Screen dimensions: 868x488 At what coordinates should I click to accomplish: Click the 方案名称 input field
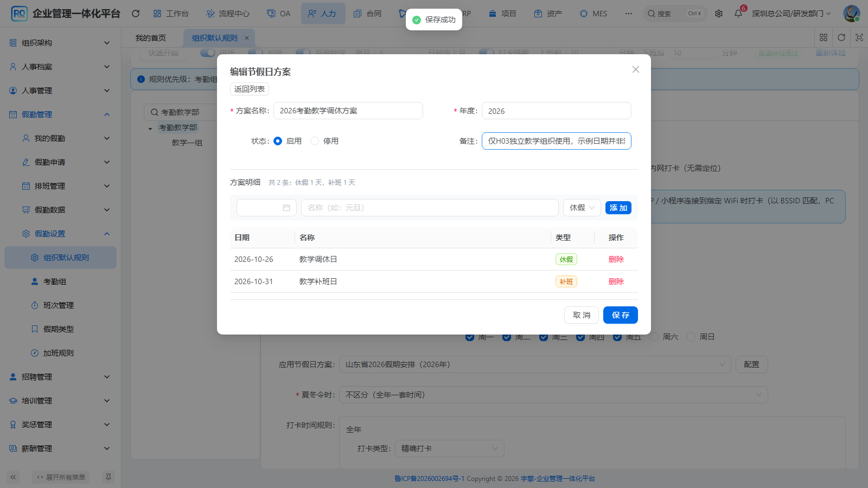coord(348,111)
